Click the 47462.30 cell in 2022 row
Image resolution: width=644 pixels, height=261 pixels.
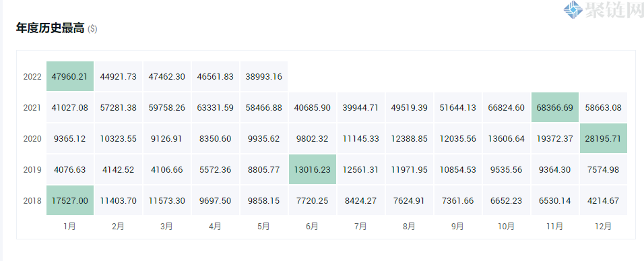pyautogui.click(x=167, y=76)
